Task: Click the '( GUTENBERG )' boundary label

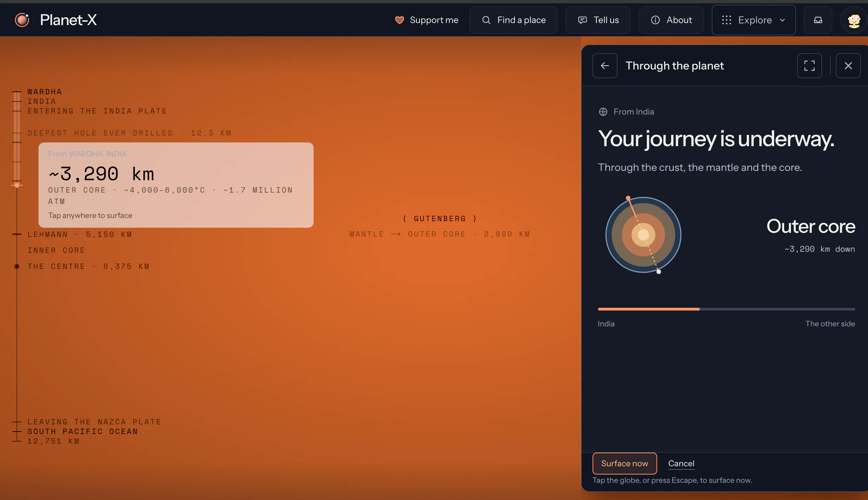Action: [440, 219]
